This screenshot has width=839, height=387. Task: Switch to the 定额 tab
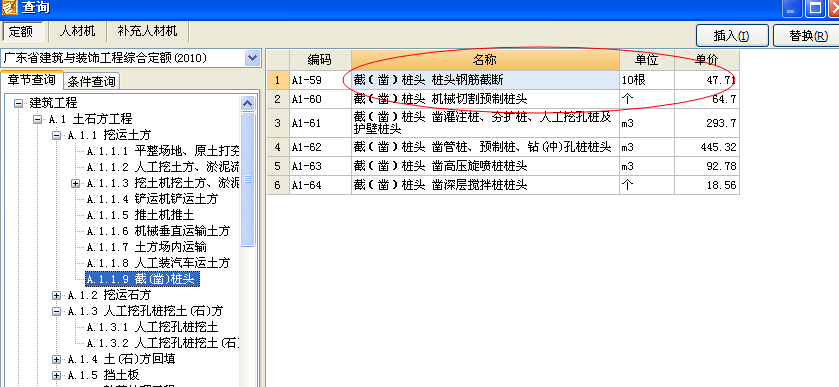(x=21, y=31)
